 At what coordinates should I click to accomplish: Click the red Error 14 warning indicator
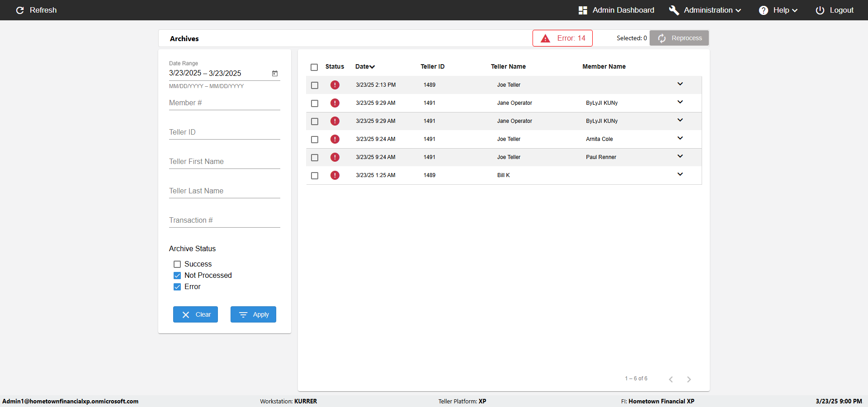click(x=562, y=38)
